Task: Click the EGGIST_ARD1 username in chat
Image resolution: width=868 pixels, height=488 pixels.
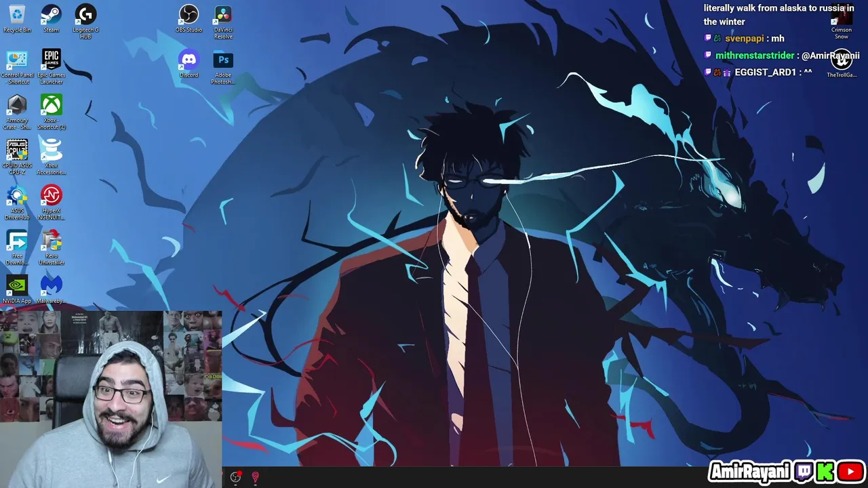Action: 765,73
